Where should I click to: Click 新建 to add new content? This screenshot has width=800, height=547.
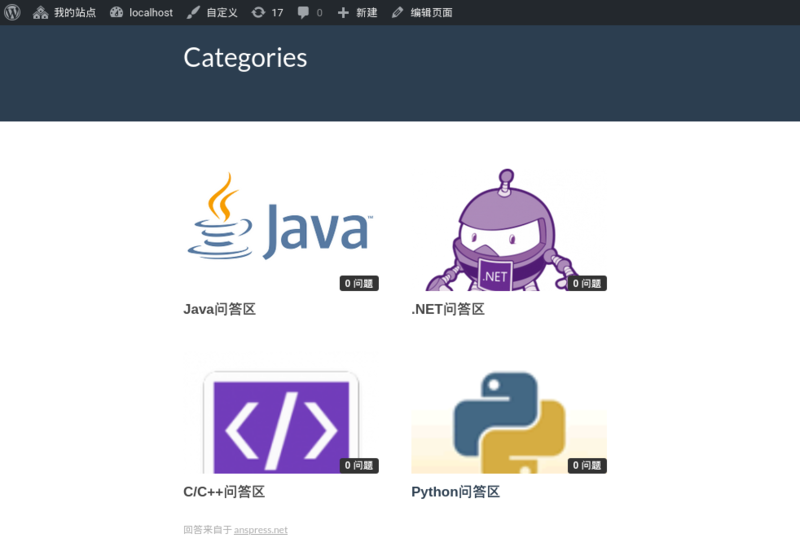pos(357,12)
